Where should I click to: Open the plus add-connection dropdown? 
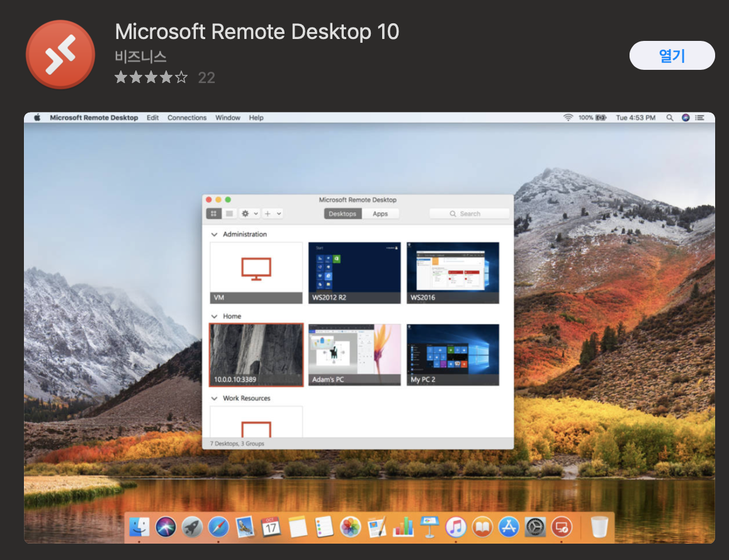point(273,213)
